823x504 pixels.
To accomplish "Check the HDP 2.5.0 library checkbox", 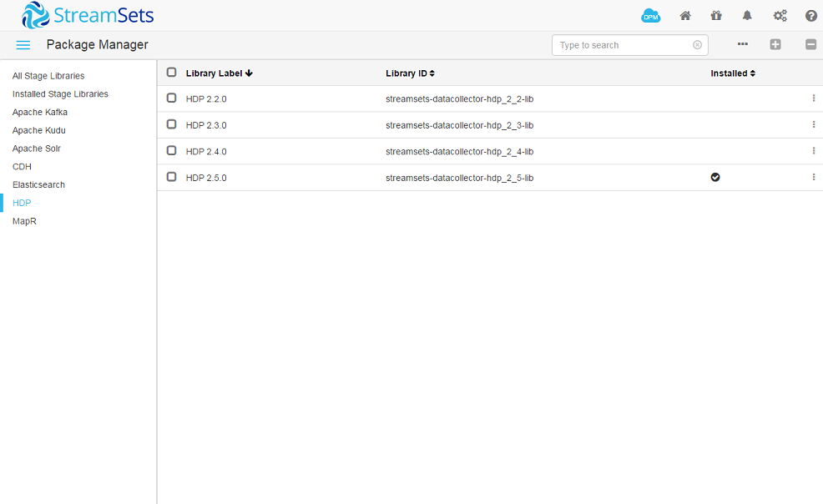I will [x=171, y=177].
